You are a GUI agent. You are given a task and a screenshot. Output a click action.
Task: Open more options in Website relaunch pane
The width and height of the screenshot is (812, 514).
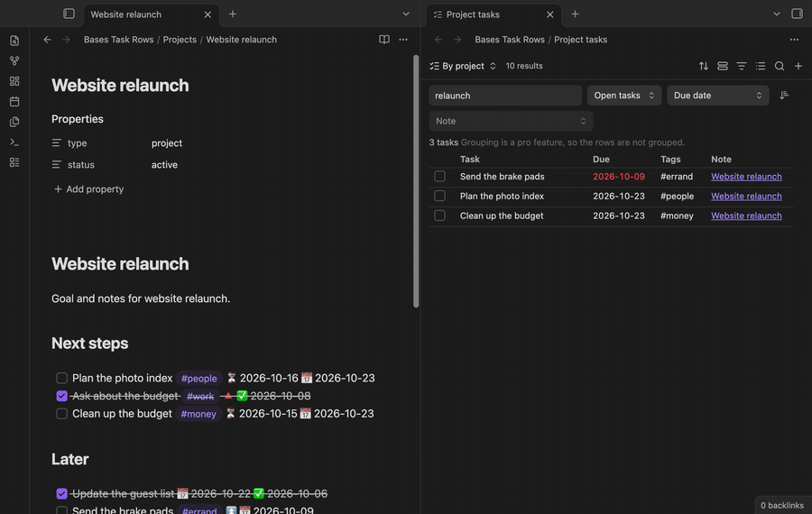(403, 40)
